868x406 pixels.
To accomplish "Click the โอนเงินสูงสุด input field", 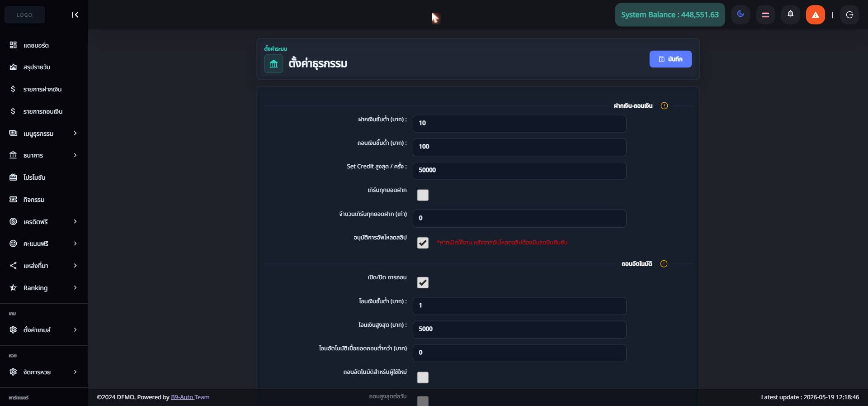I will point(519,330).
